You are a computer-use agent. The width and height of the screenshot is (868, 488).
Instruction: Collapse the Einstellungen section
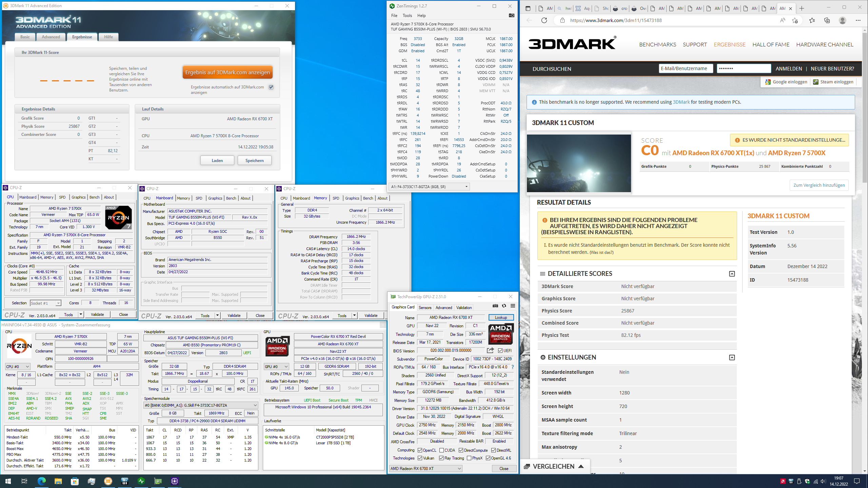click(732, 357)
